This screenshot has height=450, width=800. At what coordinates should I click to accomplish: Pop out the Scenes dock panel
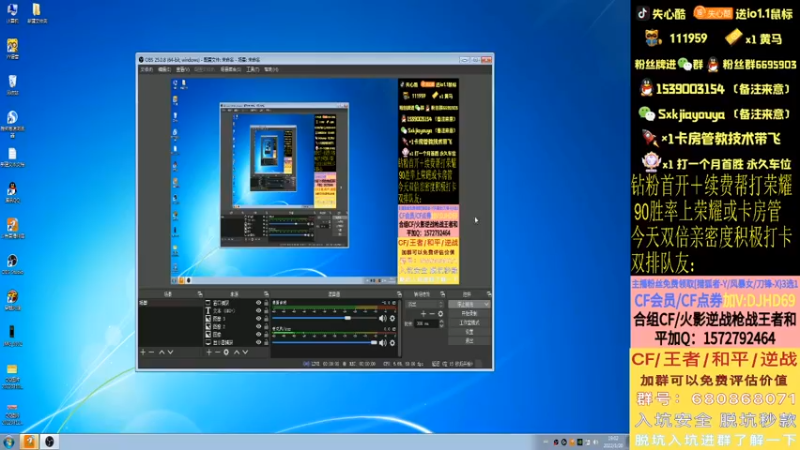click(200, 294)
